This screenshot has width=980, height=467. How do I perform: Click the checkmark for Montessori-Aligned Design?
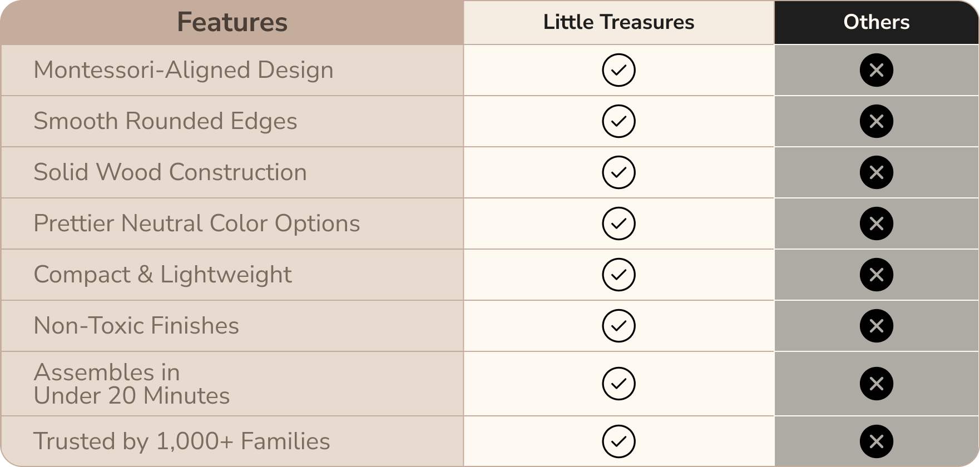pos(618,70)
